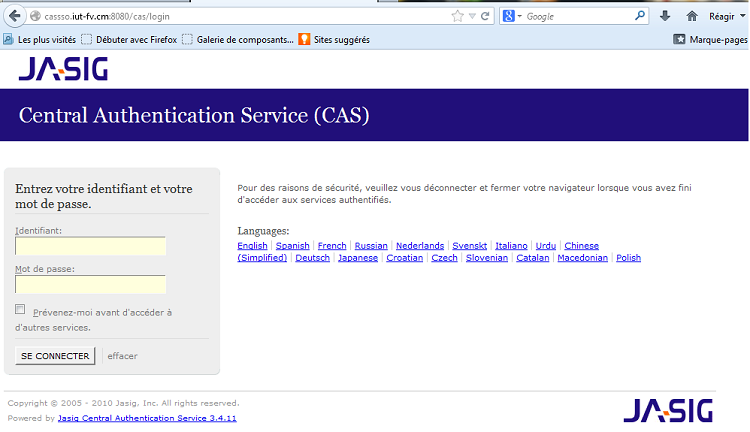Go to the browser home page icon

(x=692, y=16)
